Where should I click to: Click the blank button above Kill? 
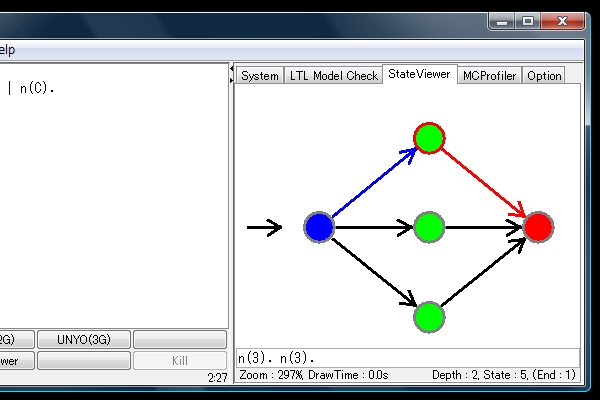coord(180,340)
